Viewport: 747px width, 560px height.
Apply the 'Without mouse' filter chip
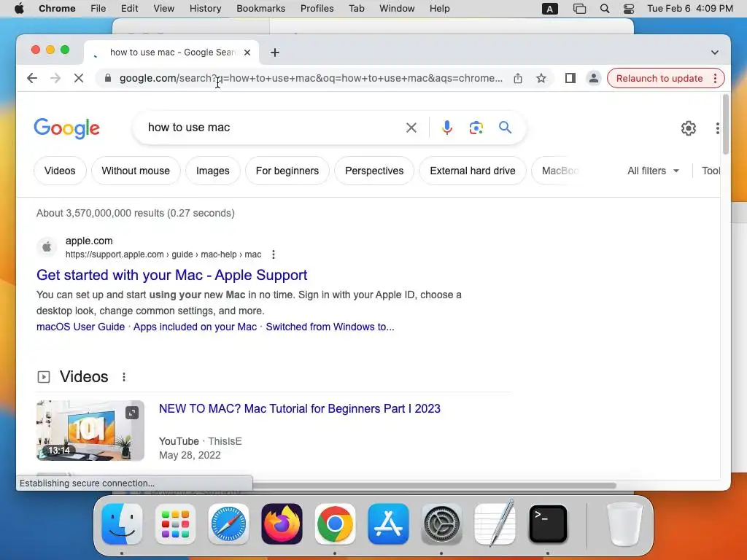click(x=136, y=171)
